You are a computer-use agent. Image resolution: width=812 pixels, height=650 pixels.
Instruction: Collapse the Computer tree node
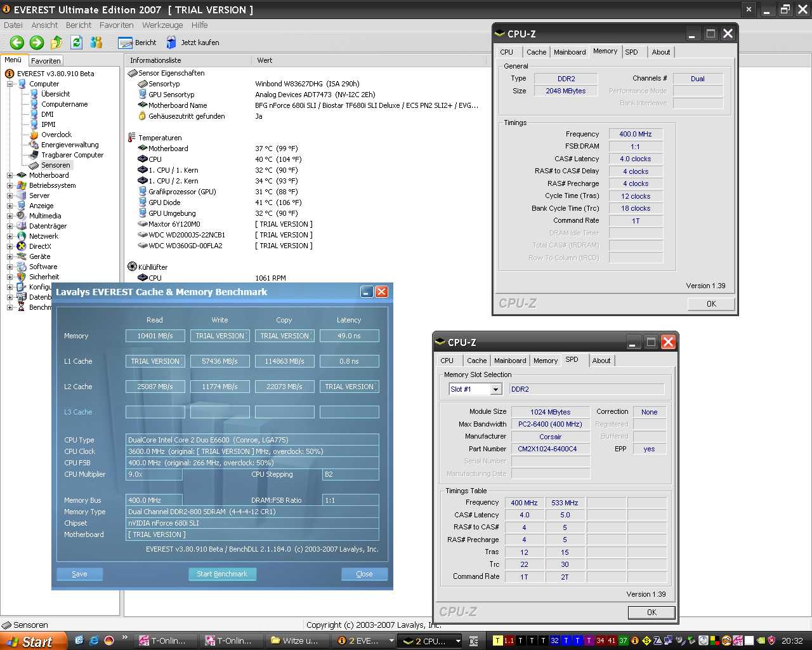10,84
